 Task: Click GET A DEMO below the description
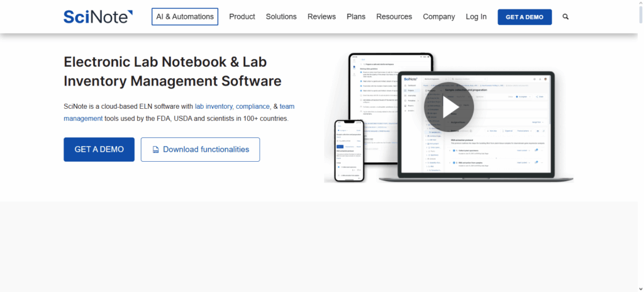click(99, 150)
